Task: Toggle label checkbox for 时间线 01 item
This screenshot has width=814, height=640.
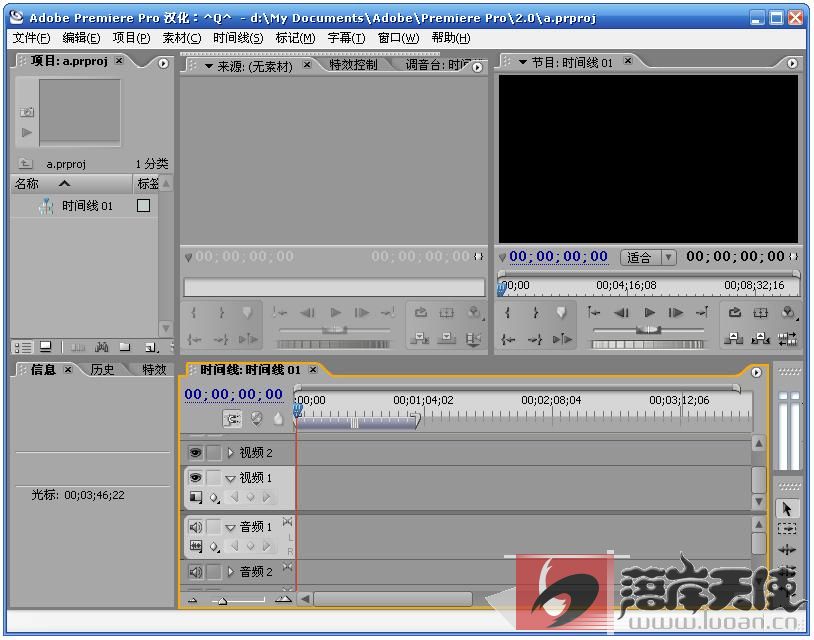Action: 144,206
